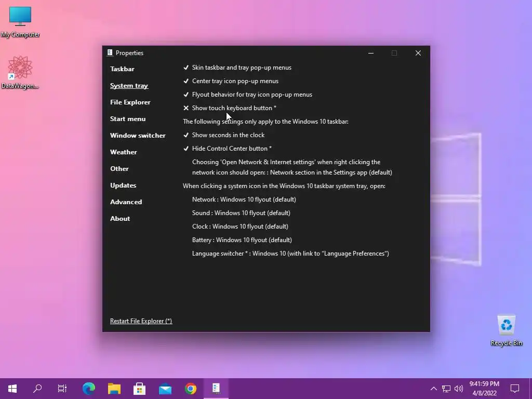Change Sound flyout option
532x399 pixels.
(241, 213)
